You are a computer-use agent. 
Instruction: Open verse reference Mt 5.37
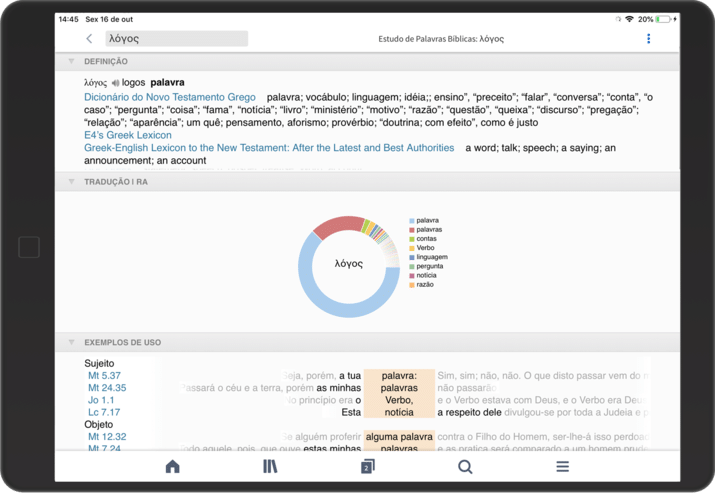(x=104, y=376)
